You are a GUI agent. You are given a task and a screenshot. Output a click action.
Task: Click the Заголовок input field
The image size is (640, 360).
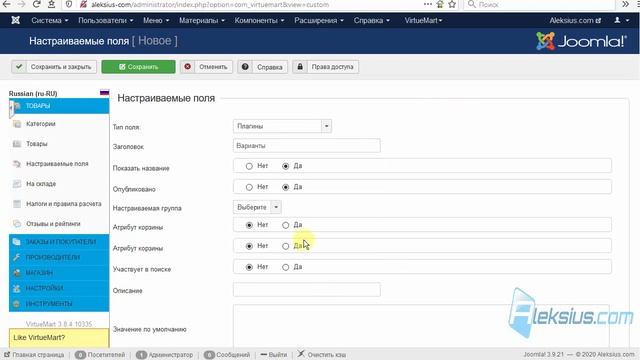tap(307, 146)
